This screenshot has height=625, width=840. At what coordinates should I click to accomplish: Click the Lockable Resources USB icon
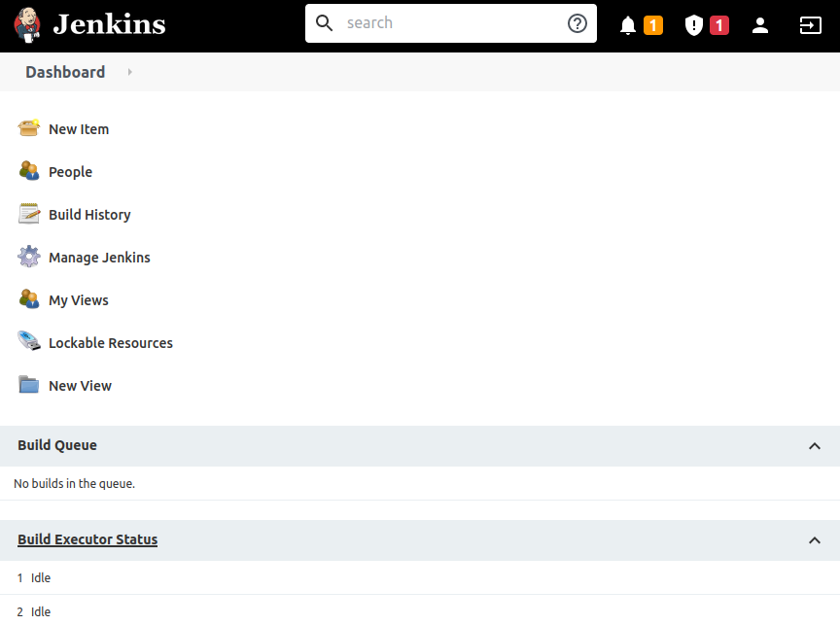pyautogui.click(x=29, y=341)
